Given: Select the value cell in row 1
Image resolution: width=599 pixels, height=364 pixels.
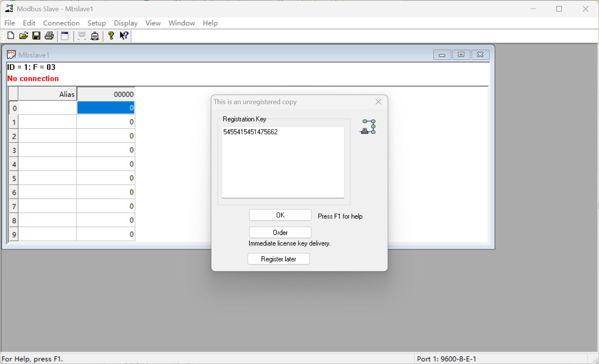Looking at the screenshot, I should pos(106,122).
